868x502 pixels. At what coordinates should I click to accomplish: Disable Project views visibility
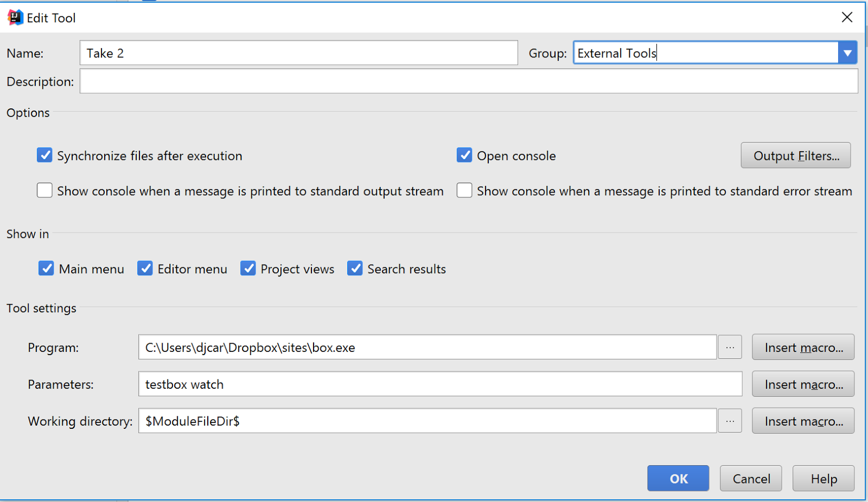pos(248,268)
